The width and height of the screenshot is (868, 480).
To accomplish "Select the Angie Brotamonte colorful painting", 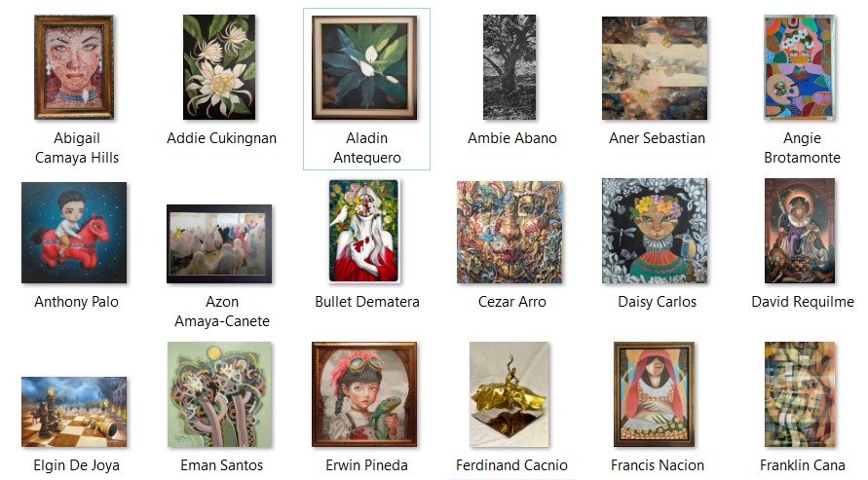I will click(800, 67).
